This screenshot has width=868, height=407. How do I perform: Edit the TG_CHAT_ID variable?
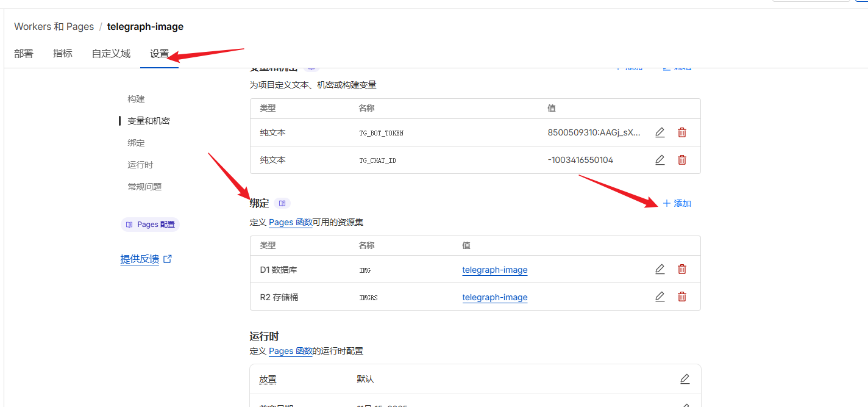pos(660,160)
